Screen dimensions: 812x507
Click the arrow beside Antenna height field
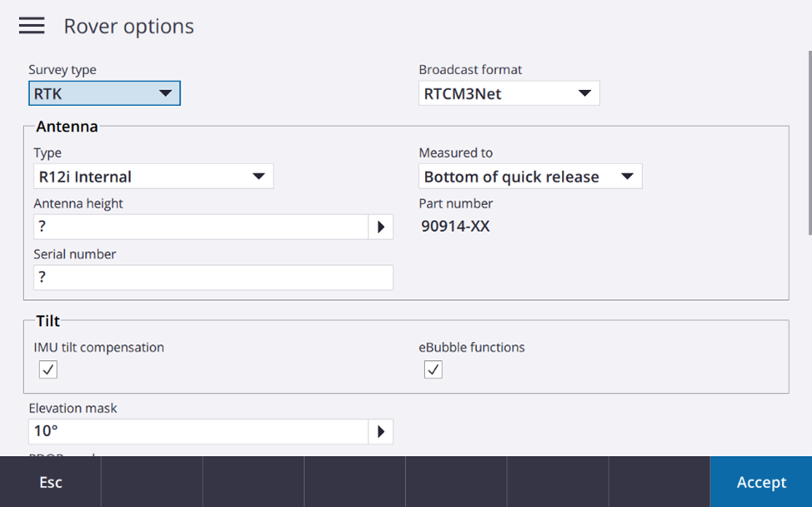pos(381,227)
